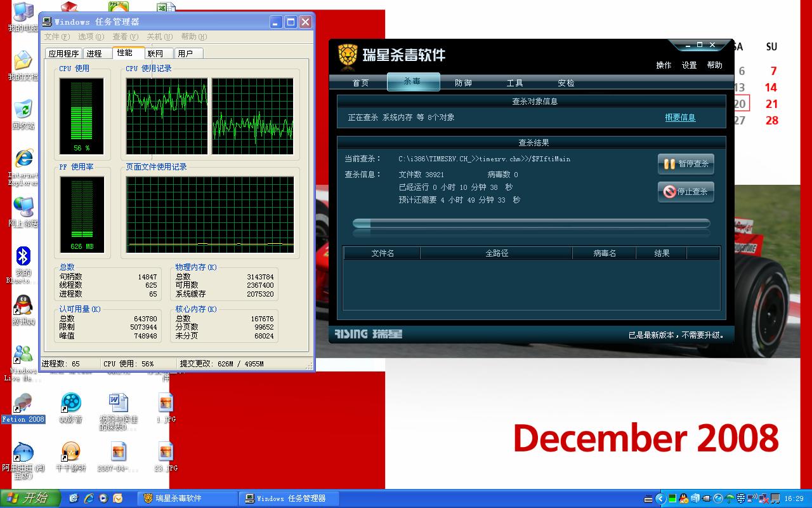Open the 1.JPG image file on desktop
Screen dimensions: 812x508
click(x=166, y=408)
